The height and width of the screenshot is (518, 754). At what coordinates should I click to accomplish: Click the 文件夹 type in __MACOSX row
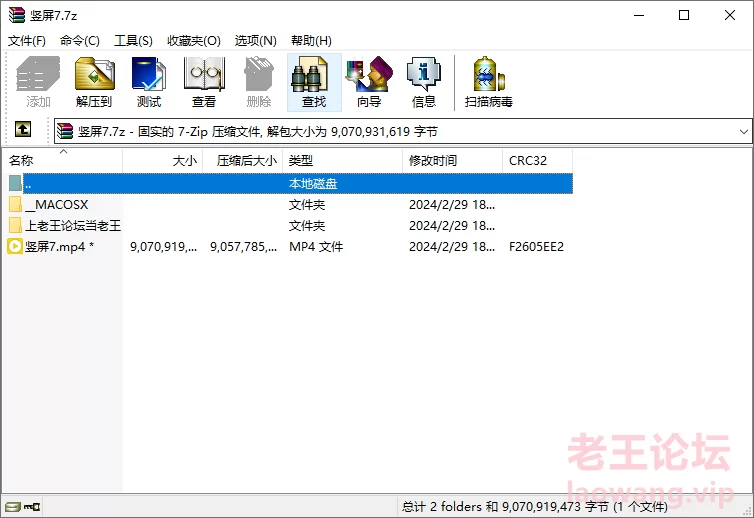307,205
